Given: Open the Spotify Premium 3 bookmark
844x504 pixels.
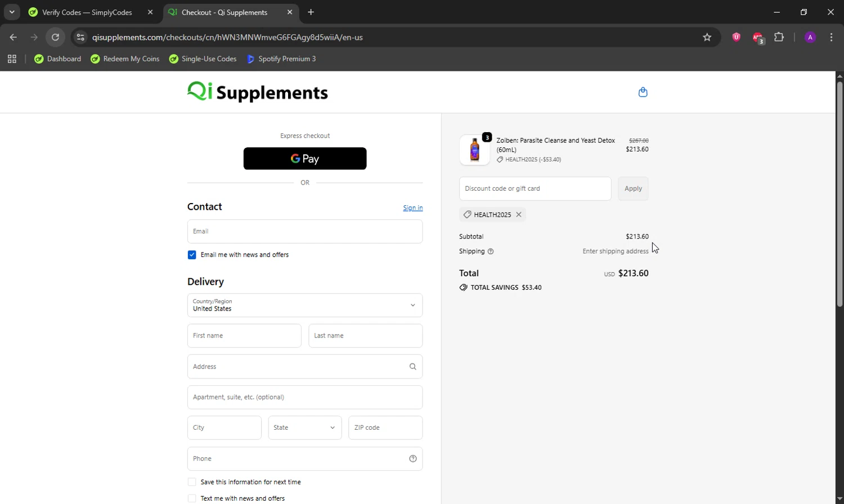Looking at the screenshot, I should coord(281,58).
